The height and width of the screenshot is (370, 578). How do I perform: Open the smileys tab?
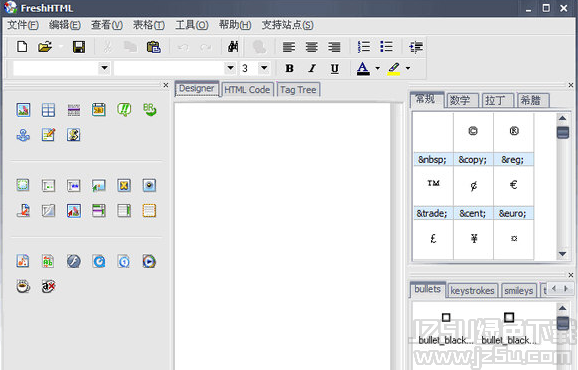(519, 290)
